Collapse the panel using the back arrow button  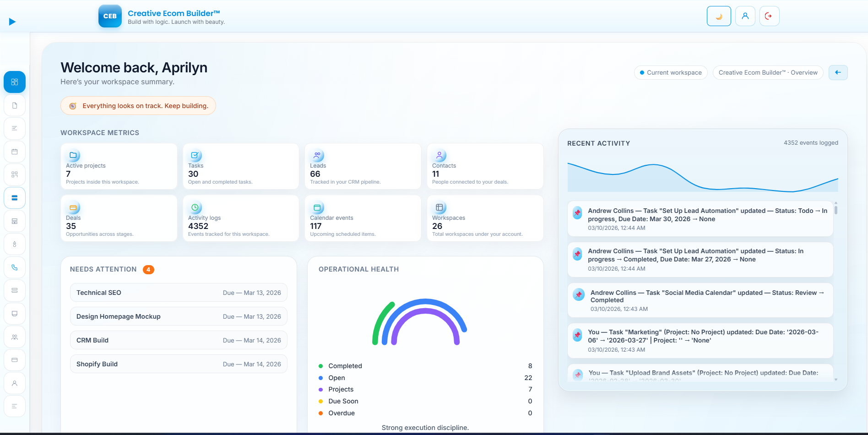(x=838, y=72)
